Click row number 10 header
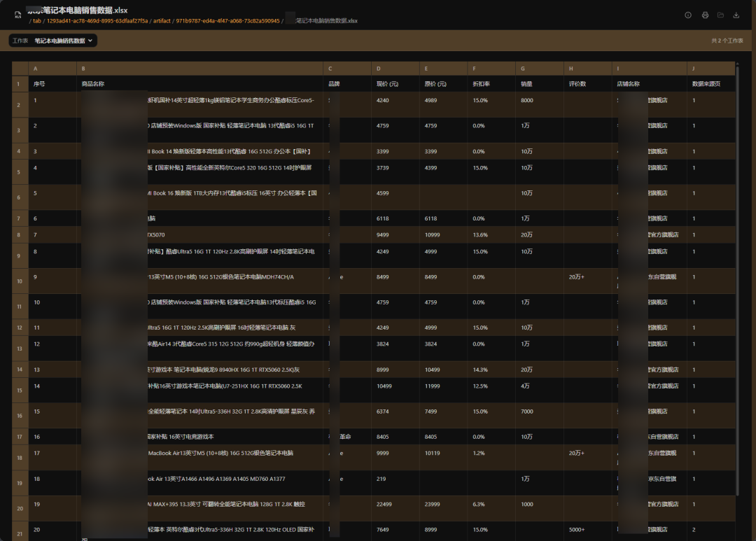 20,281
